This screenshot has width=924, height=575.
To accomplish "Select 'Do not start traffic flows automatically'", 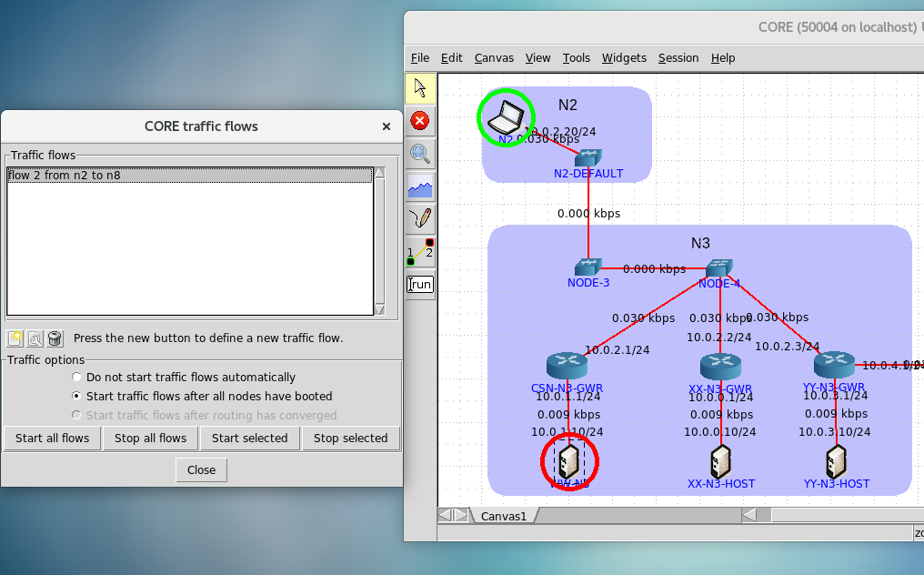I will tap(76, 377).
